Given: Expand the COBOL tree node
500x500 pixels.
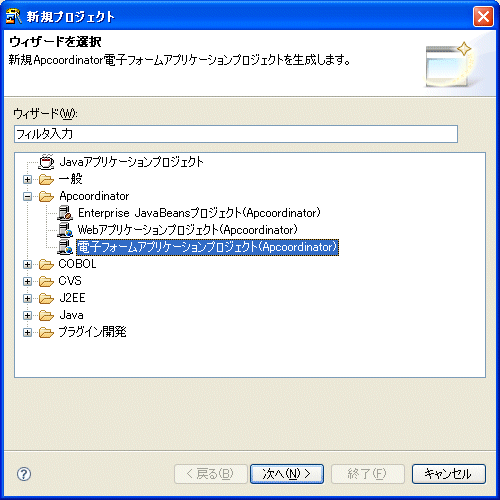Looking at the screenshot, I should [28, 264].
